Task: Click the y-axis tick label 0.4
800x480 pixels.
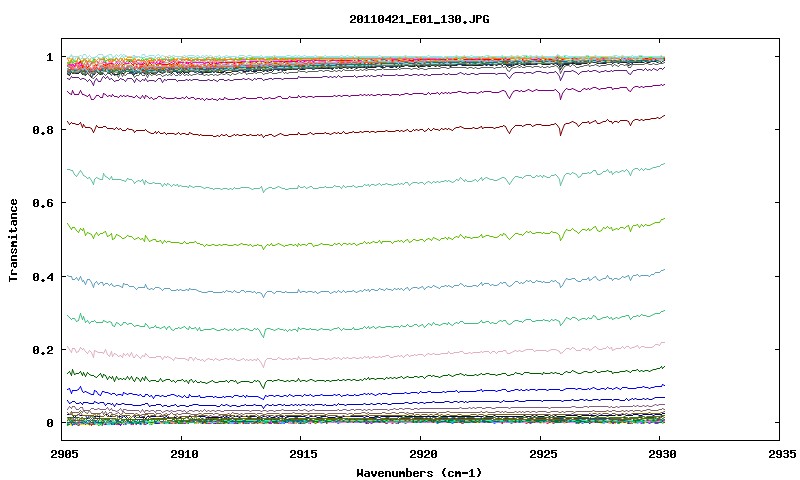Action: (43, 276)
